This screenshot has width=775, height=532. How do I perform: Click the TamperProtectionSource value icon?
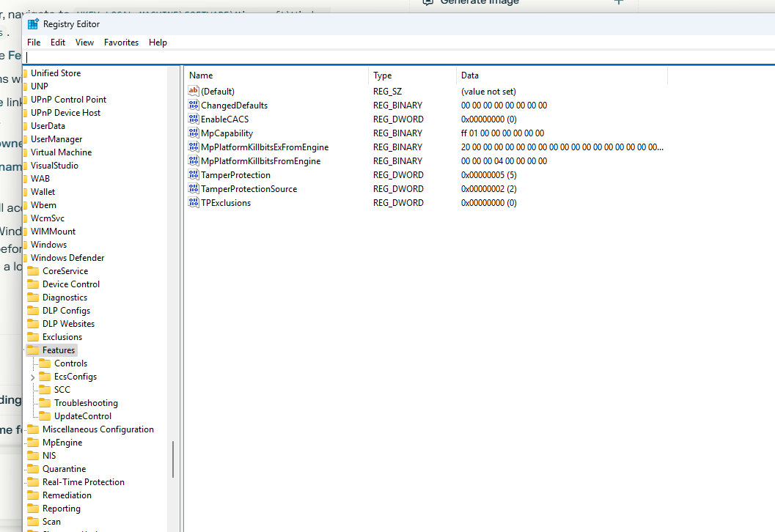[x=194, y=188]
